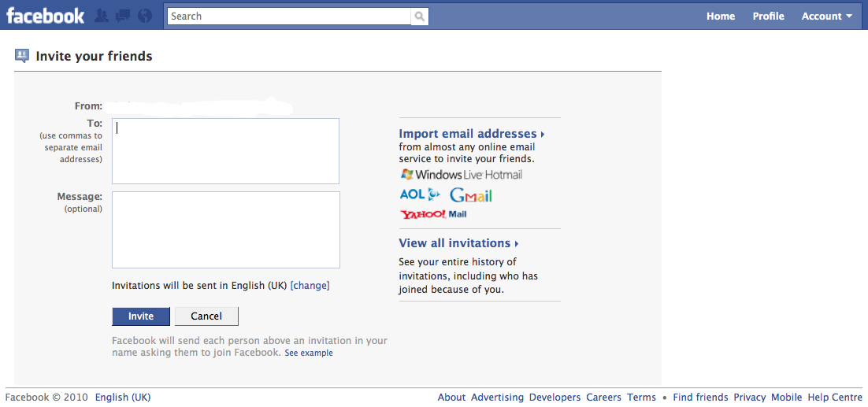Open About footer link

(x=451, y=397)
